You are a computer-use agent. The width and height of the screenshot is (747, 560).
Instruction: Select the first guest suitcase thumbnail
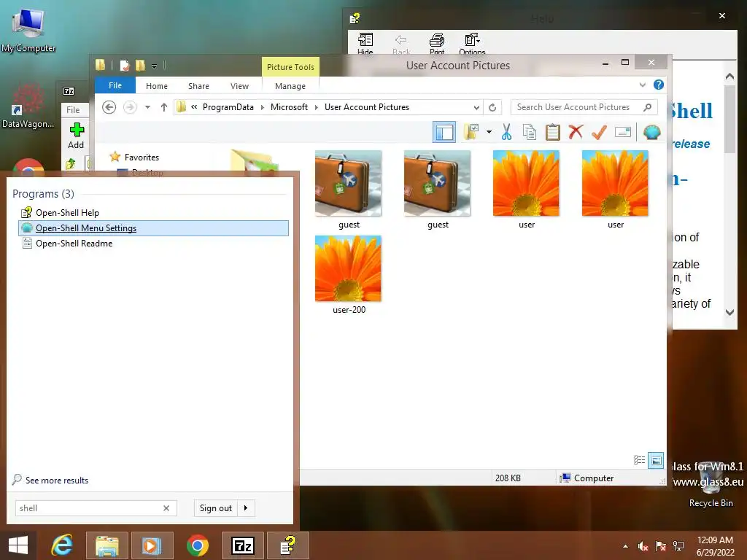coord(348,183)
